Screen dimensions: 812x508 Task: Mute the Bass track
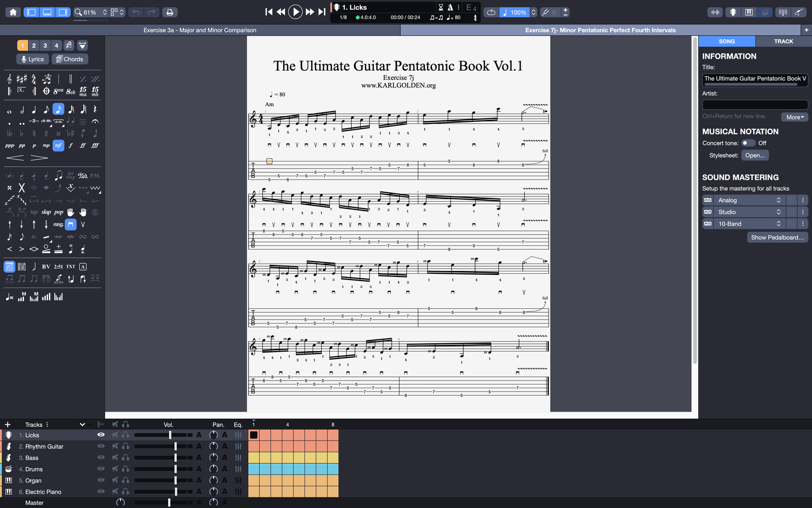coord(115,458)
